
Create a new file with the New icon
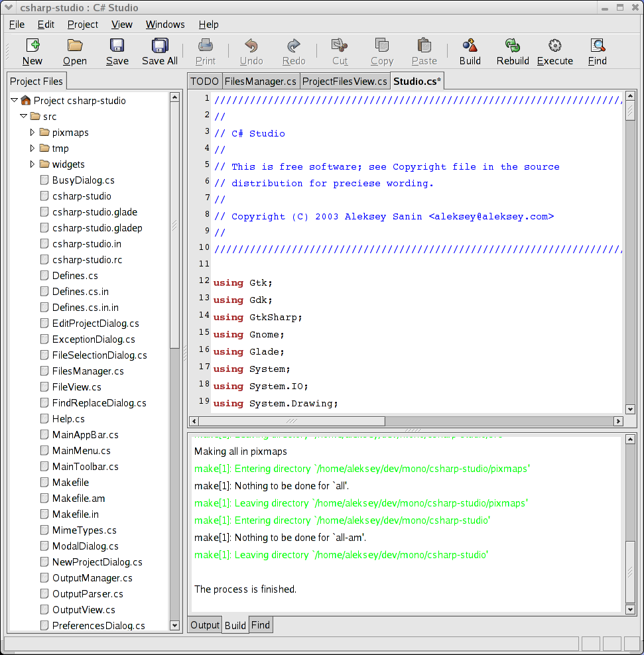pyautogui.click(x=32, y=52)
